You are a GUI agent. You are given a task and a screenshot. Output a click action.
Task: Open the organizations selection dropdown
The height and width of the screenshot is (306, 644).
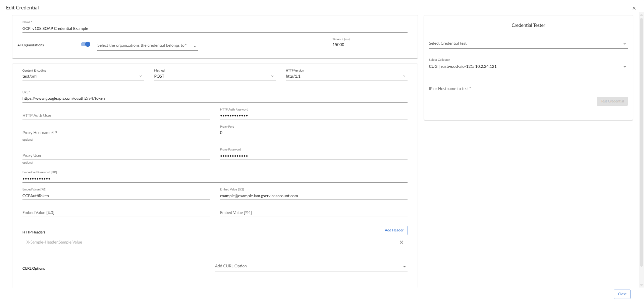click(147, 46)
